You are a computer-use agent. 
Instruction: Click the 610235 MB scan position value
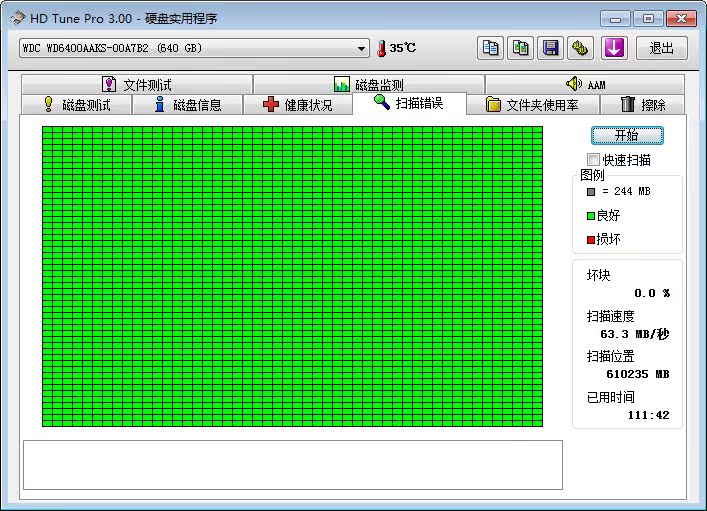(x=638, y=374)
